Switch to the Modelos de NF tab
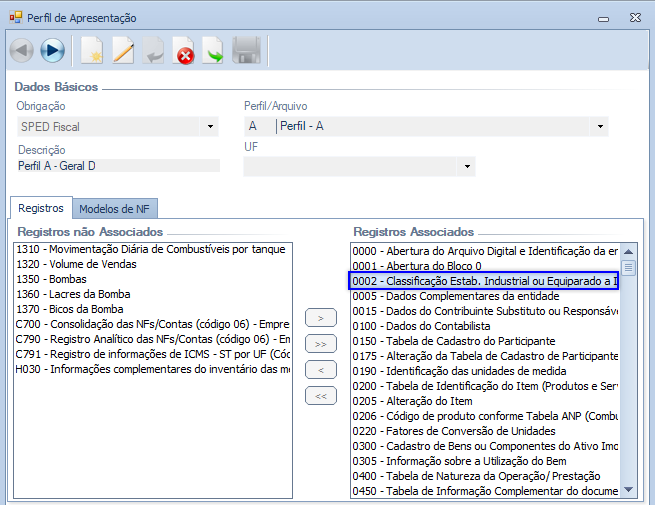The height and width of the screenshot is (505, 655). coord(117,209)
